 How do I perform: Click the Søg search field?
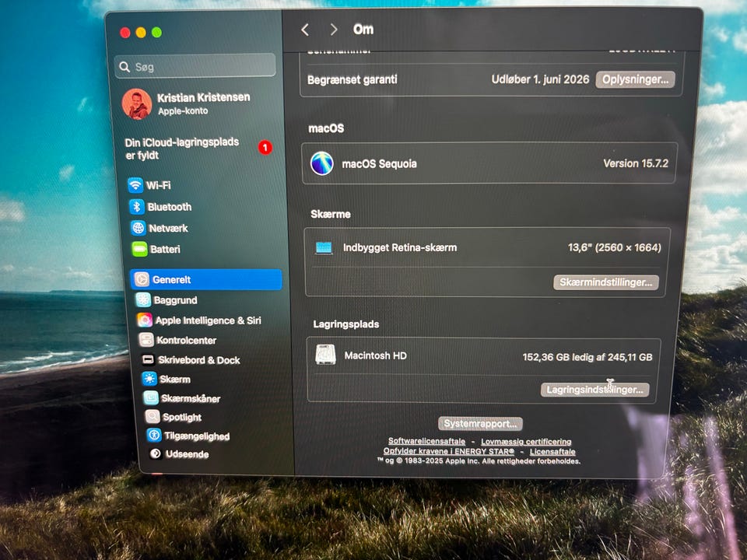pos(195,66)
